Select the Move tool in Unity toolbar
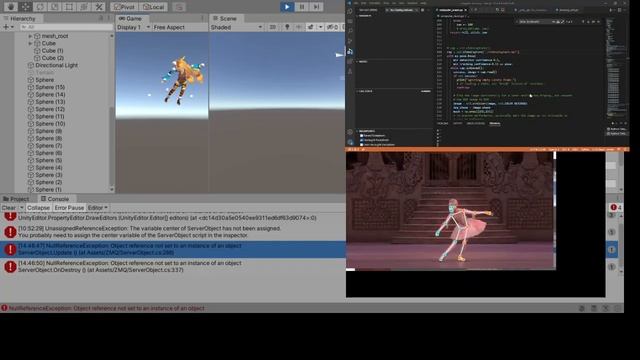Viewport: 640px width, 360px height. coord(25,7)
